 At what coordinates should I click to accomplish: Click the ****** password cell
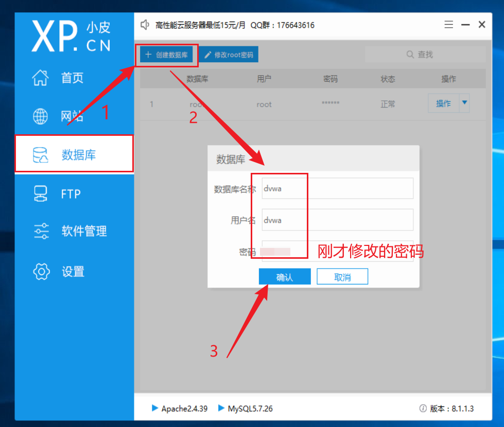click(x=331, y=103)
